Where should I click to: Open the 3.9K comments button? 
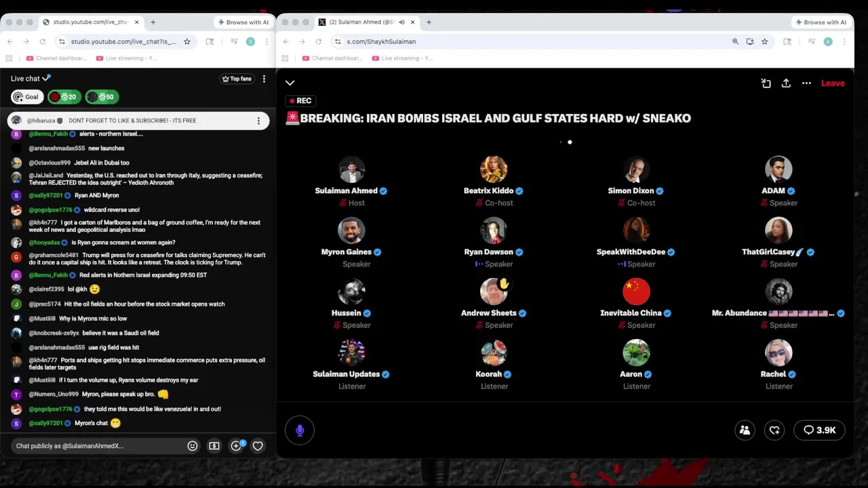819,430
